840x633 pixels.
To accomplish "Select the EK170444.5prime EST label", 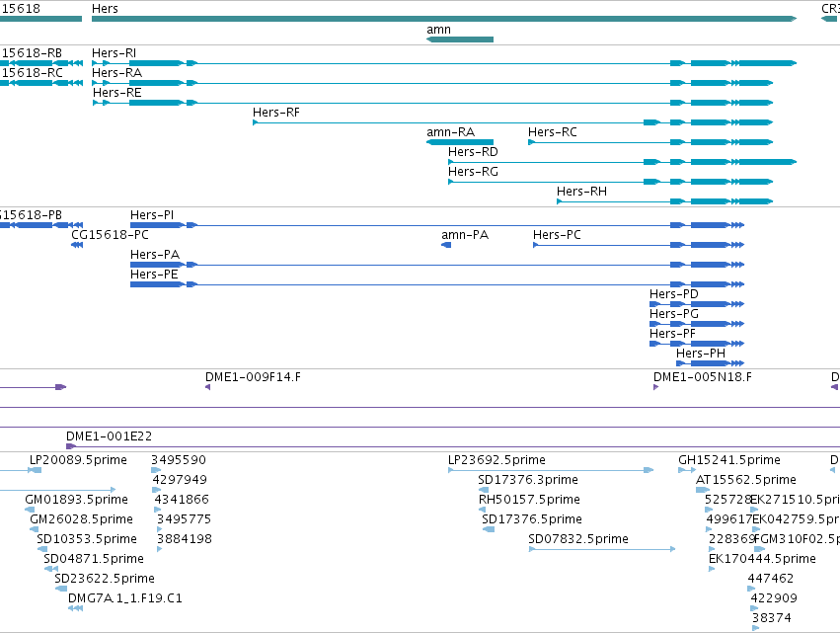I will tap(762, 560).
